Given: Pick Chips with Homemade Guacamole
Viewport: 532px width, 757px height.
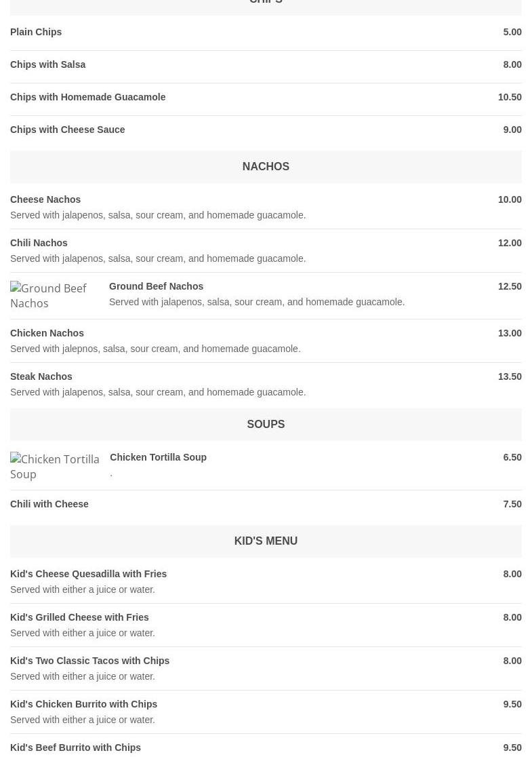Looking at the screenshot, I should click(x=88, y=97).
